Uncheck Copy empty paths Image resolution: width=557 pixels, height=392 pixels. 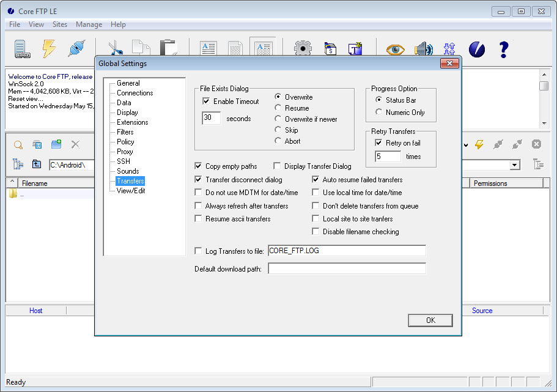198,166
